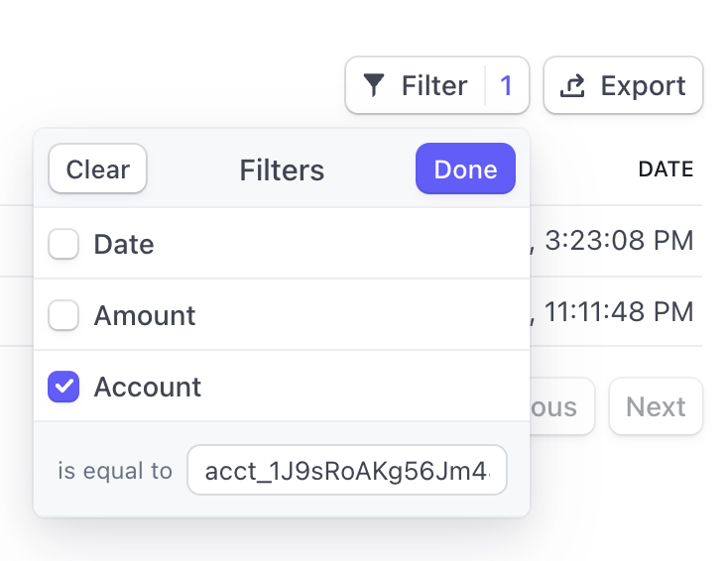Open the "is equal to" operator selector
The image size is (728, 561).
pos(115,472)
